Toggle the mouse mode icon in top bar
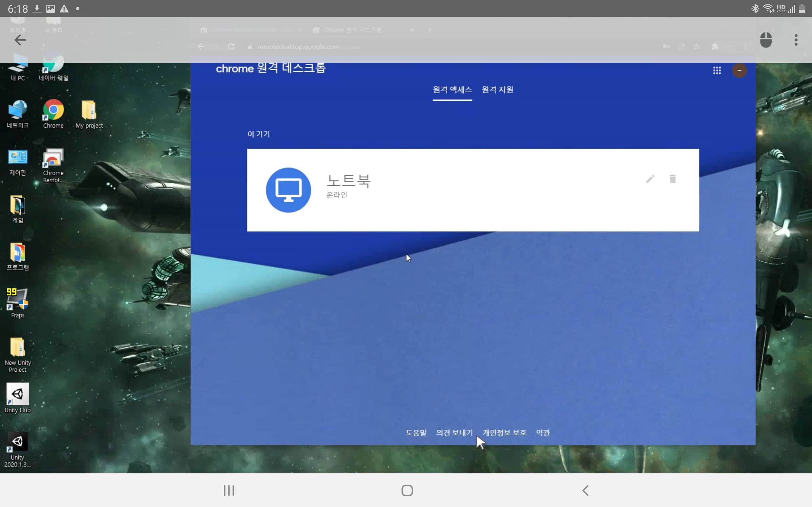The height and width of the screenshot is (507, 812). (x=766, y=40)
